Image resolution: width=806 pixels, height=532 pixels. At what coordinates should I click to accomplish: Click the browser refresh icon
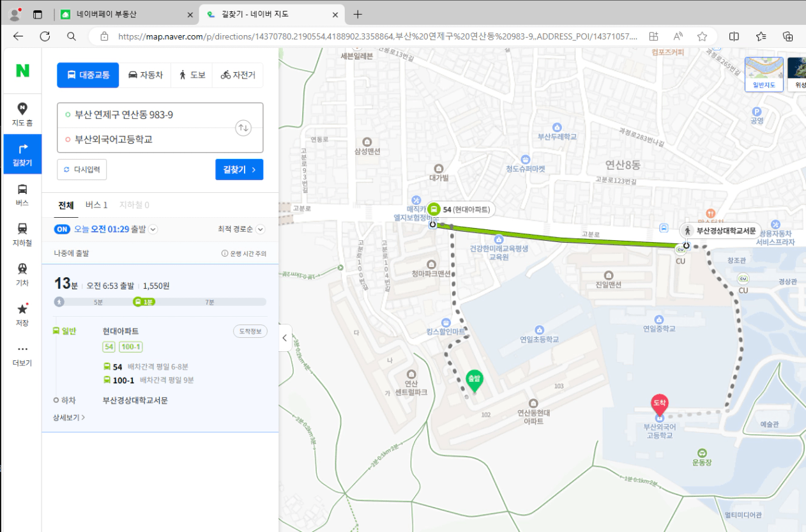tap(45, 36)
